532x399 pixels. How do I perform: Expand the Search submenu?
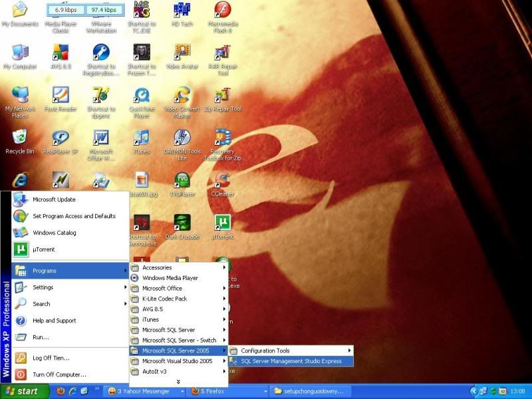click(x=70, y=304)
